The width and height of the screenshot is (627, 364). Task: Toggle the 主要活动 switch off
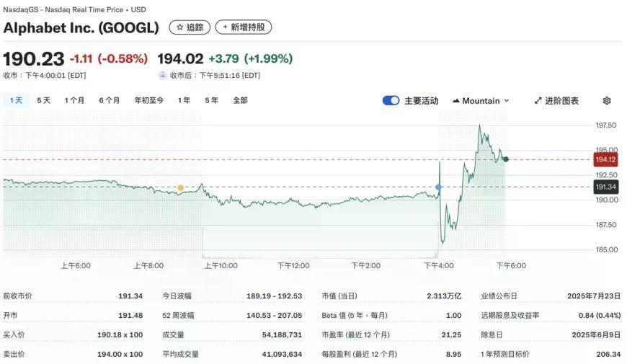[x=391, y=100]
